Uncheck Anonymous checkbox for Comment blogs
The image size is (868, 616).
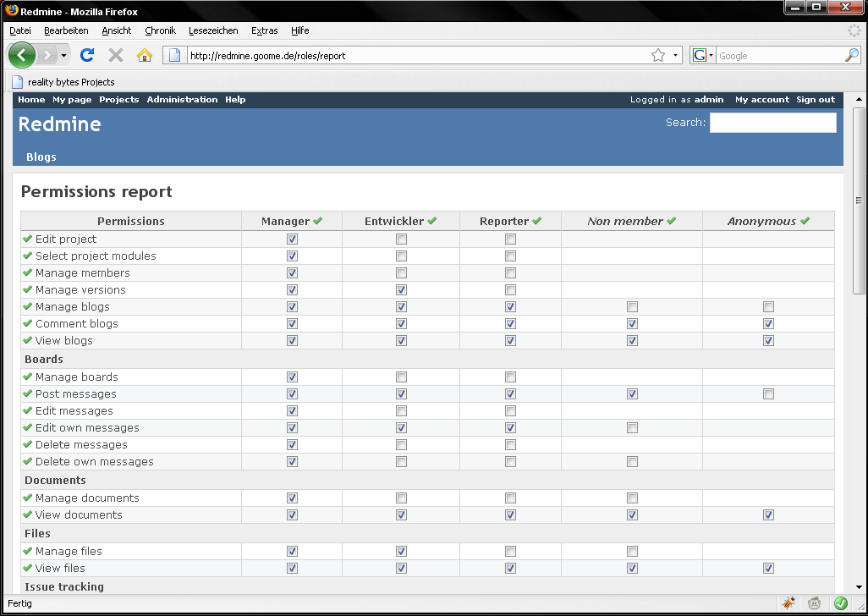[x=768, y=324]
